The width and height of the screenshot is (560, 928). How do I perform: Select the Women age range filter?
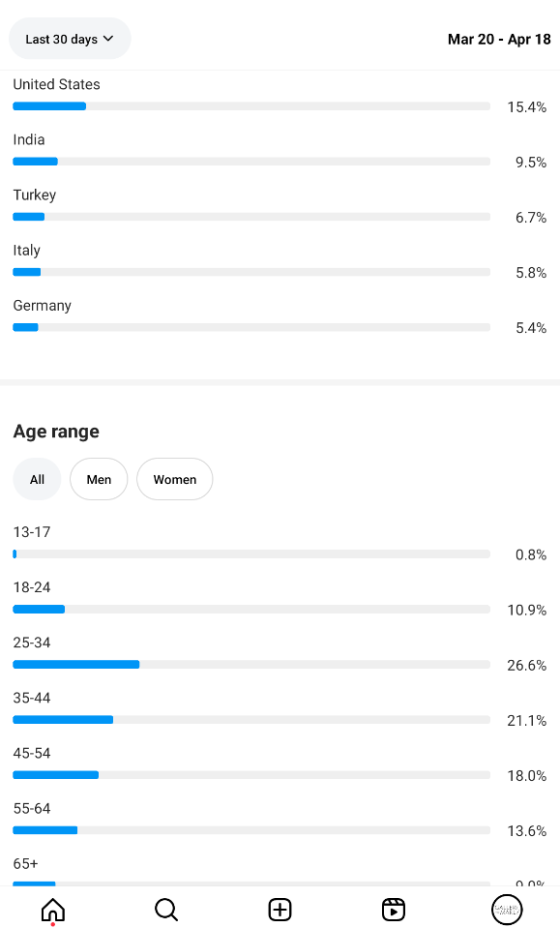(174, 479)
